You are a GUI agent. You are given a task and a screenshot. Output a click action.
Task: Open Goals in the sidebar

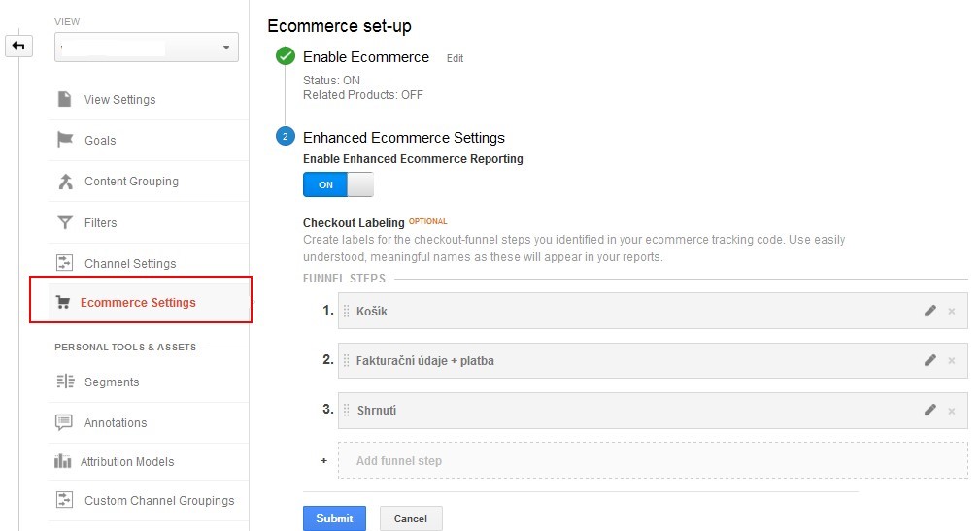(100, 141)
